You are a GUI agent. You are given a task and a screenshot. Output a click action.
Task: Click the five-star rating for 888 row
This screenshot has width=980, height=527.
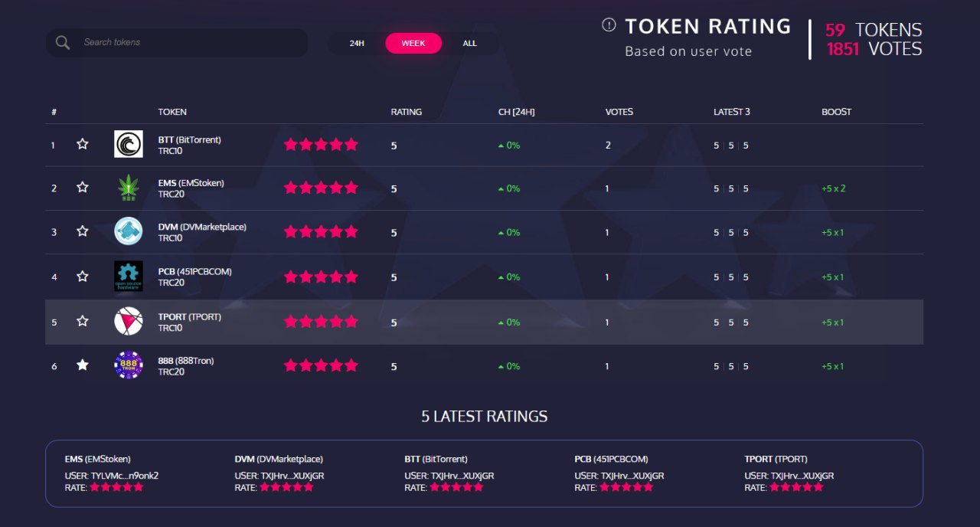coord(321,365)
